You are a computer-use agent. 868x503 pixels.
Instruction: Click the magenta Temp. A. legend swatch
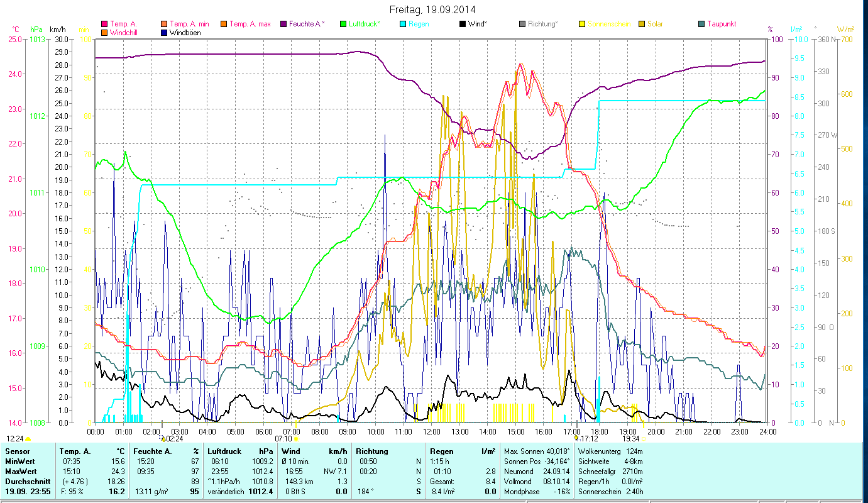pos(104,25)
